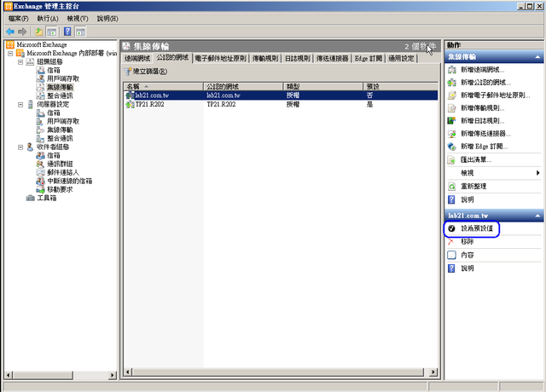Switch to the 遠端網域 tab
This screenshot has width=546, height=392.
tap(137, 59)
